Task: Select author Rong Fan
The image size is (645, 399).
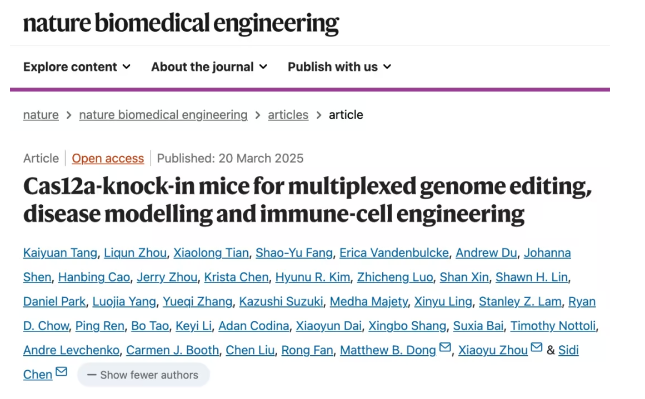Action: pyautogui.click(x=307, y=350)
